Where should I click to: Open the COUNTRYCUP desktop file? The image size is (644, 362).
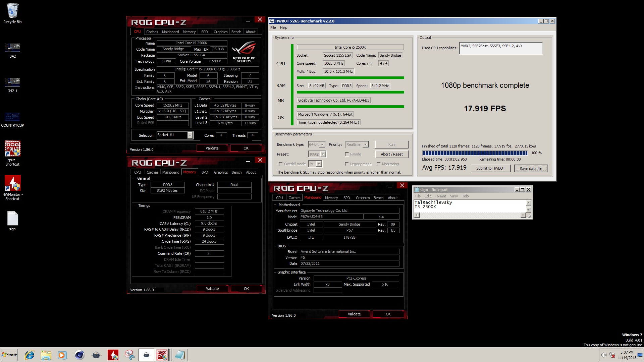tap(12, 120)
